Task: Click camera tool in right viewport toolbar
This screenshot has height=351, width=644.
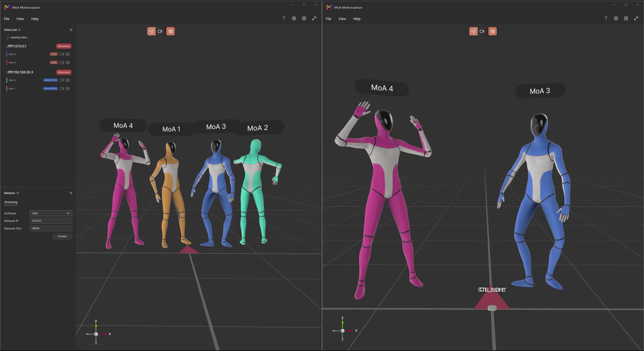Action: pos(482,31)
